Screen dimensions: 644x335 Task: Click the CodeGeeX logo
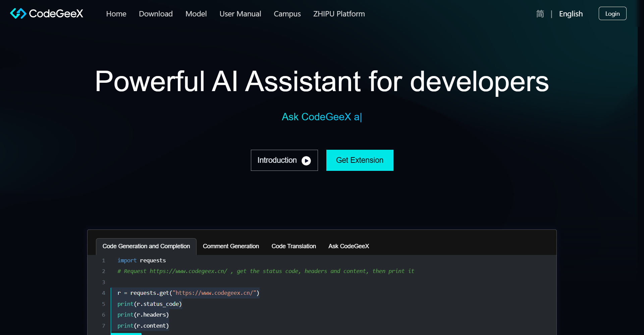click(47, 13)
